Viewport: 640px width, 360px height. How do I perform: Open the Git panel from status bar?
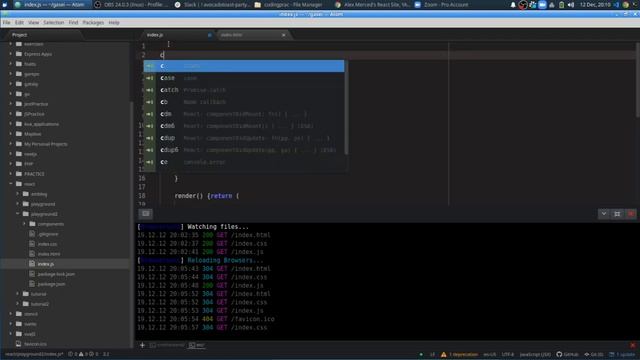(x=594, y=354)
